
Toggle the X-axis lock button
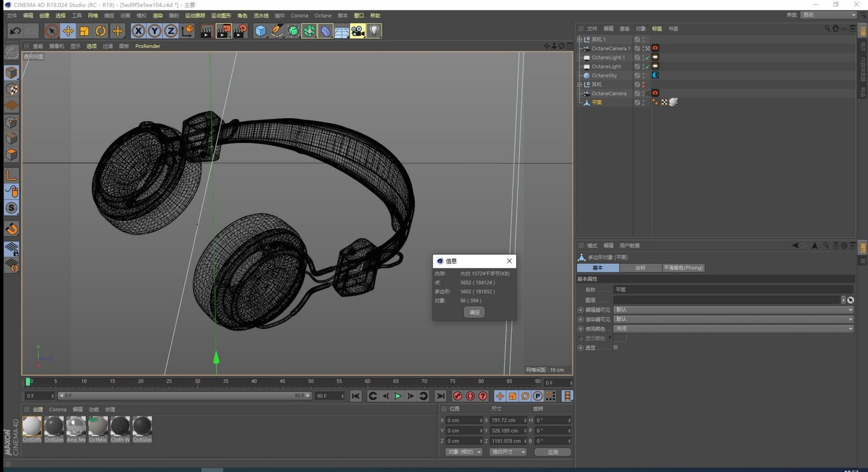(138, 31)
